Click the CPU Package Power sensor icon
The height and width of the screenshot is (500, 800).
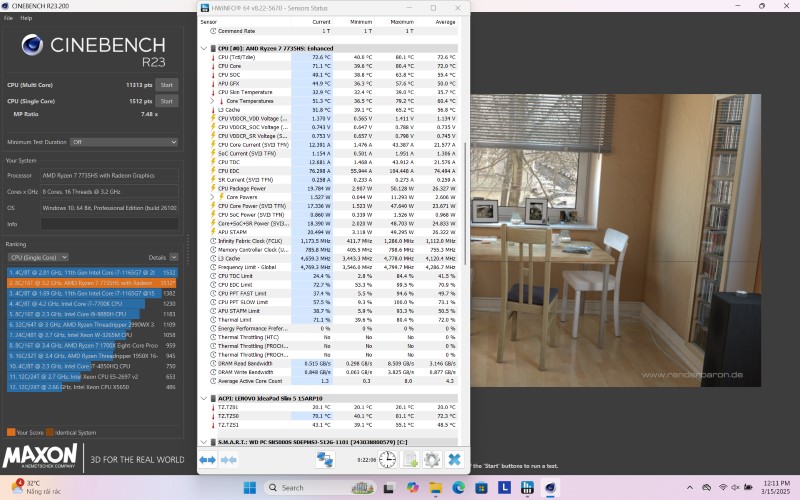[x=213, y=188]
